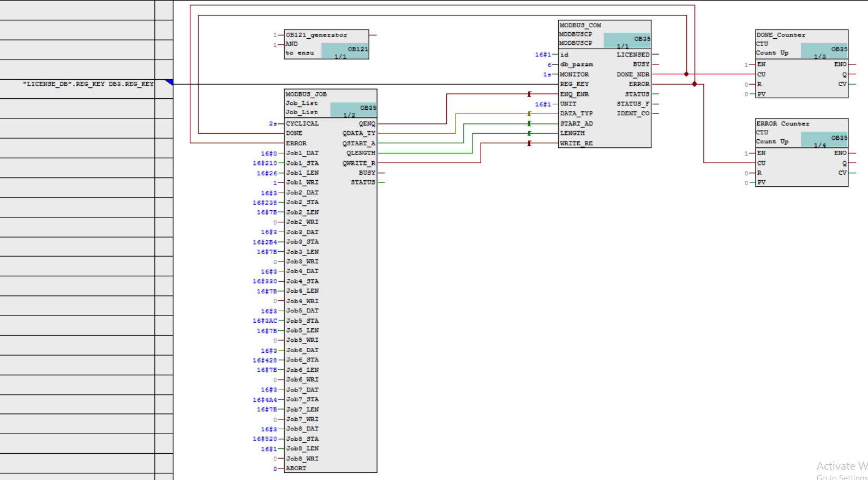Click the REG_KEY input on MODBUS_COM
Screen dimensions: 868x480
pos(574,84)
